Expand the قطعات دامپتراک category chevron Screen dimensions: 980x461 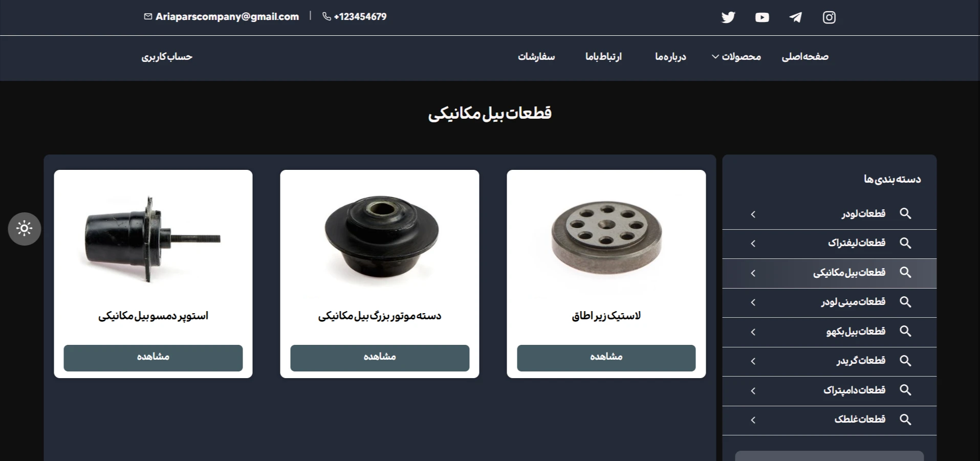point(753,391)
